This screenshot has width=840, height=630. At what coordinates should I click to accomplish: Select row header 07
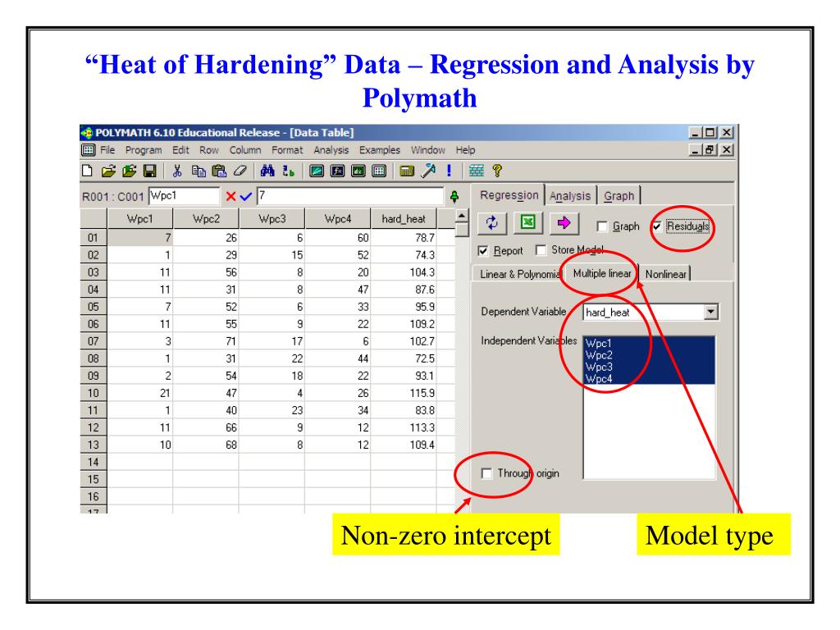[94, 341]
